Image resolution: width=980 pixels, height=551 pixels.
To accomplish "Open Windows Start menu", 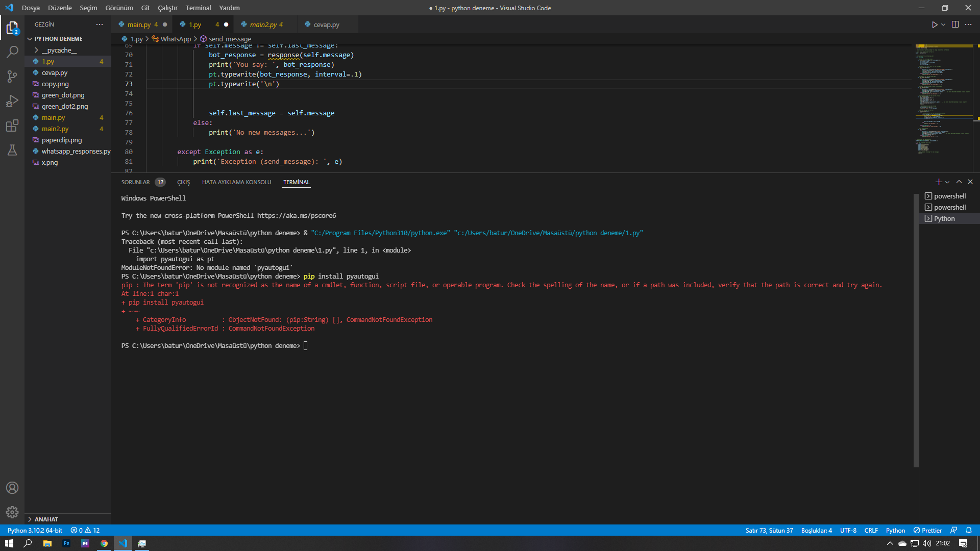I will [9, 543].
